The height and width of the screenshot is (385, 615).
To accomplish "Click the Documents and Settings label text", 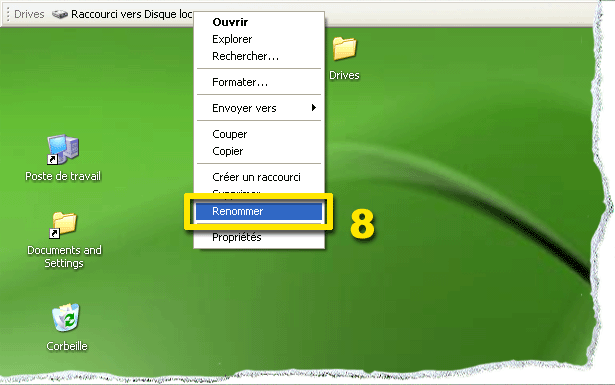I will point(64,256).
